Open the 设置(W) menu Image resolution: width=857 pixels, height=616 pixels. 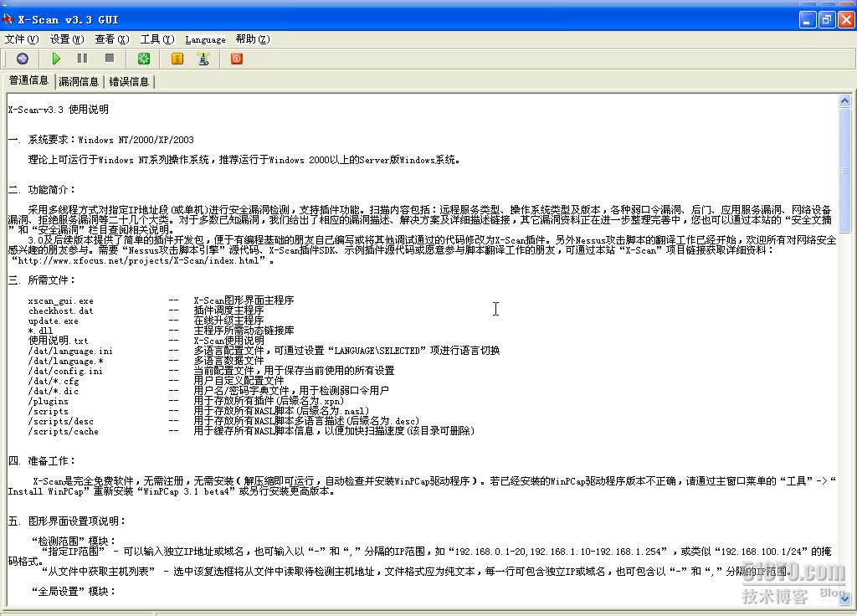[x=67, y=39]
